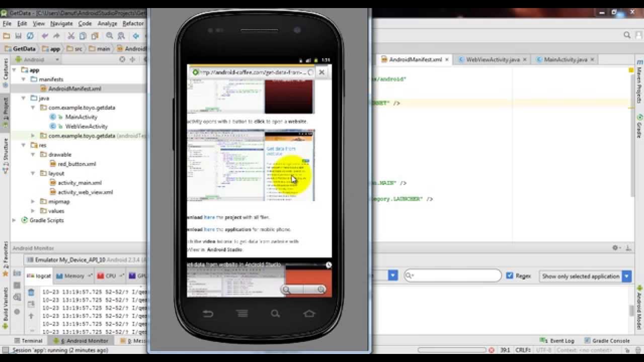Collapse the app tree node

[x=14, y=70]
